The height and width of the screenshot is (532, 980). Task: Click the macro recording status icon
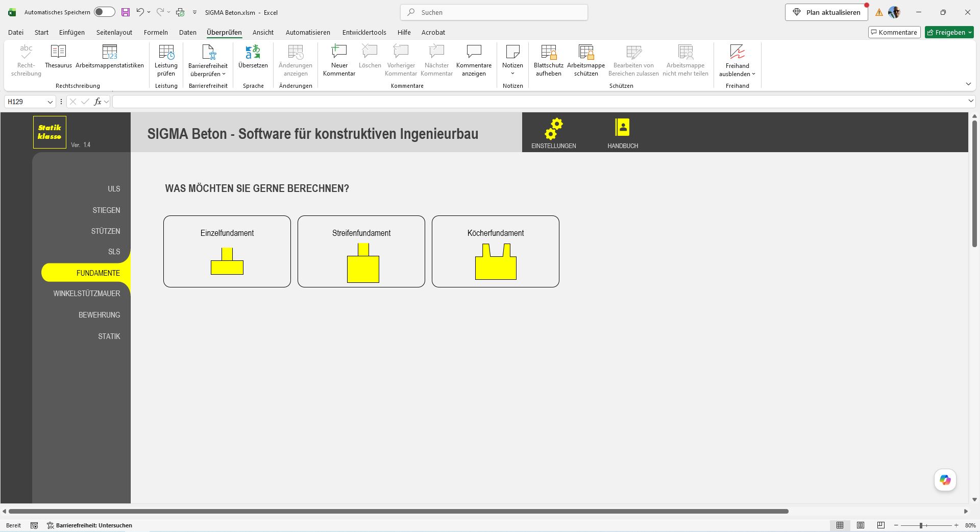coord(34,525)
